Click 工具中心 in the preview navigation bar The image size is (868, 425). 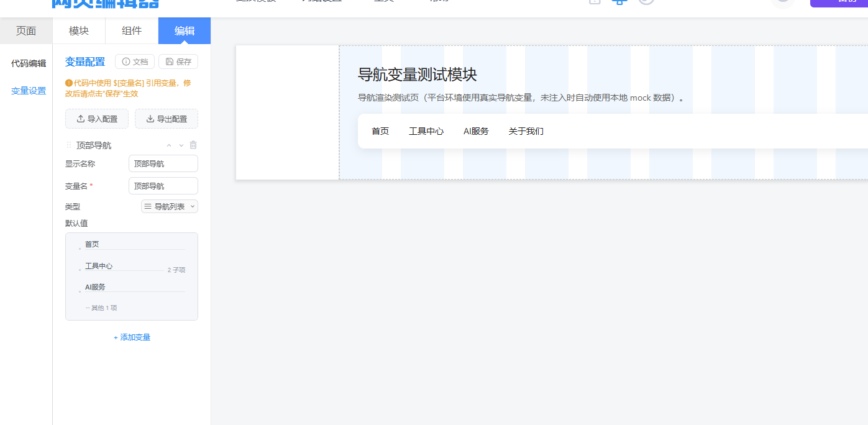pos(426,131)
